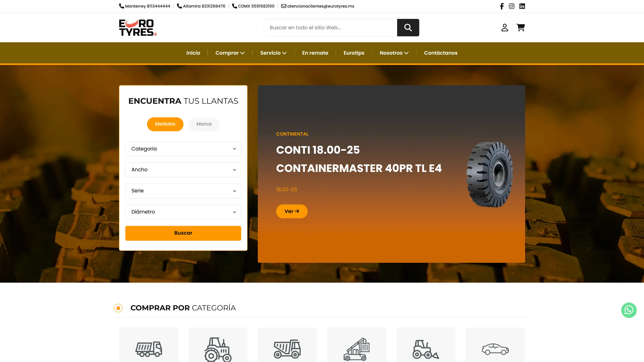Click the CDMX phone icon
Screen dimensions: 644x362
click(x=234, y=6)
